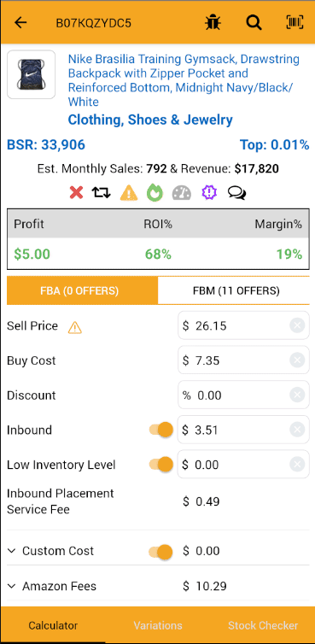Image resolution: width=315 pixels, height=644 pixels.
Task: Expand the Custom Cost section chevron
Action: (x=11, y=551)
